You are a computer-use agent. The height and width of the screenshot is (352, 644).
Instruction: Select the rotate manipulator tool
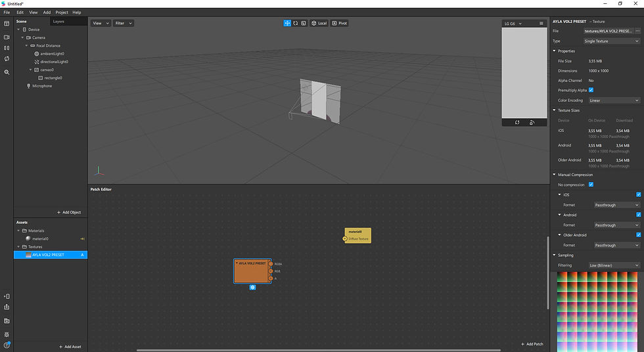coord(295,24)
